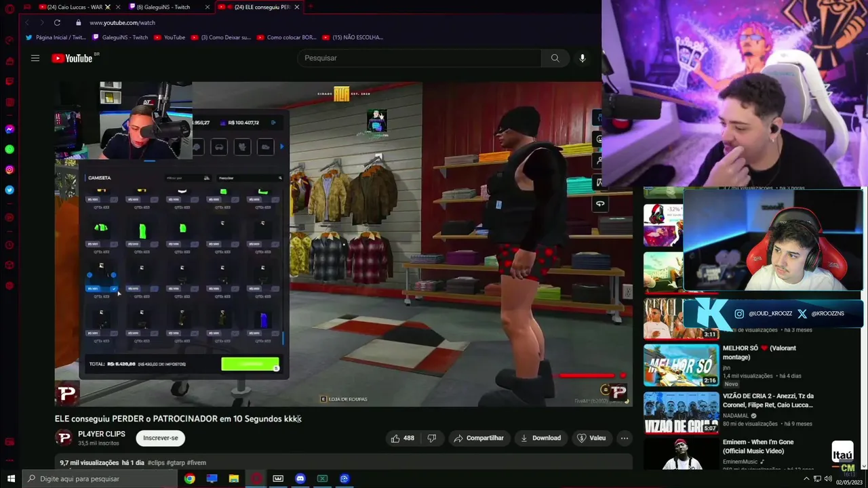Click the #gtarp hashtag in description

coord(175,463)
